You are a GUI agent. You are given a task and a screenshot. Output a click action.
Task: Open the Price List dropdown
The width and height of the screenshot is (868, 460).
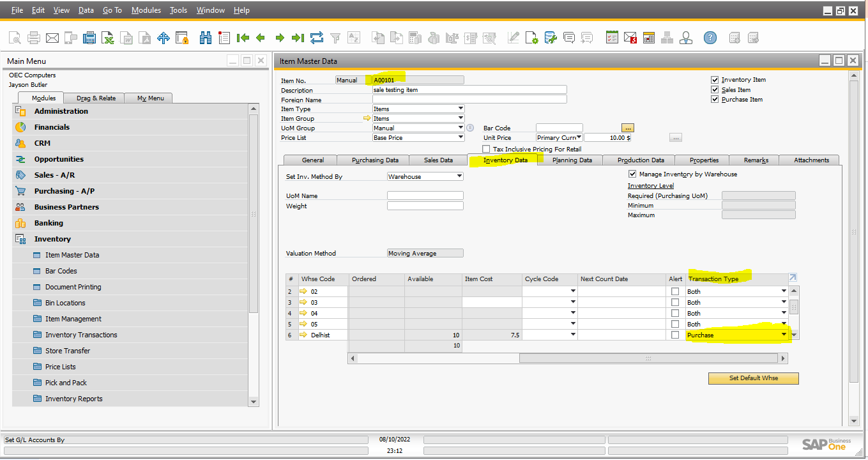coord(461,137)
